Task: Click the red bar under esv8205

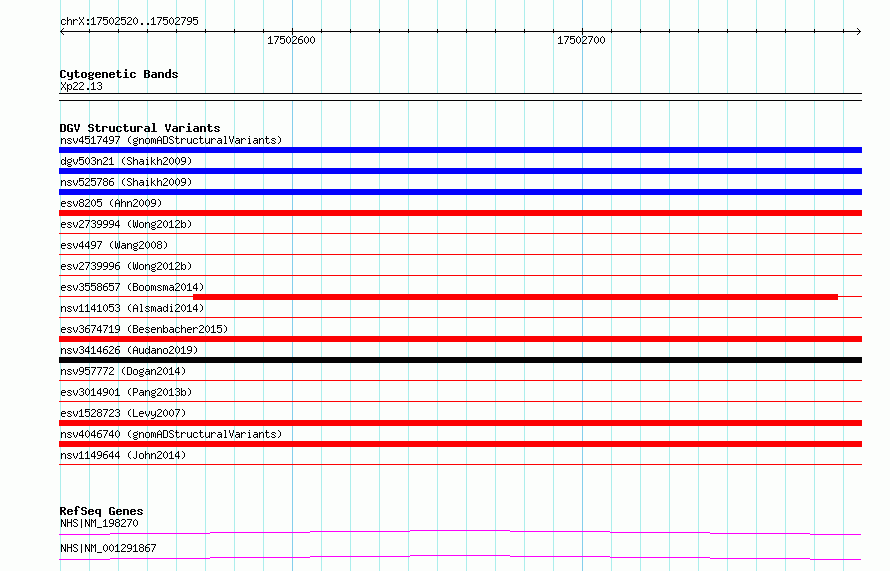Action: tap(460, 213)
